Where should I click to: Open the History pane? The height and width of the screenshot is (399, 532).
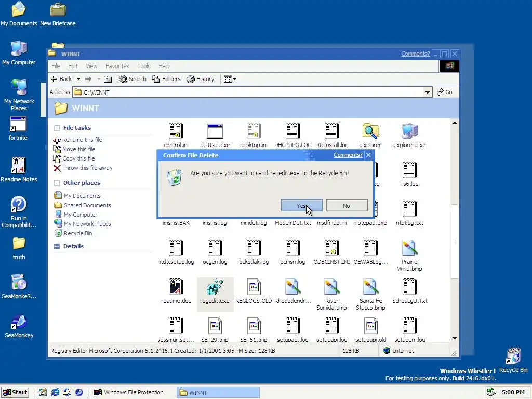click(201, 79)
